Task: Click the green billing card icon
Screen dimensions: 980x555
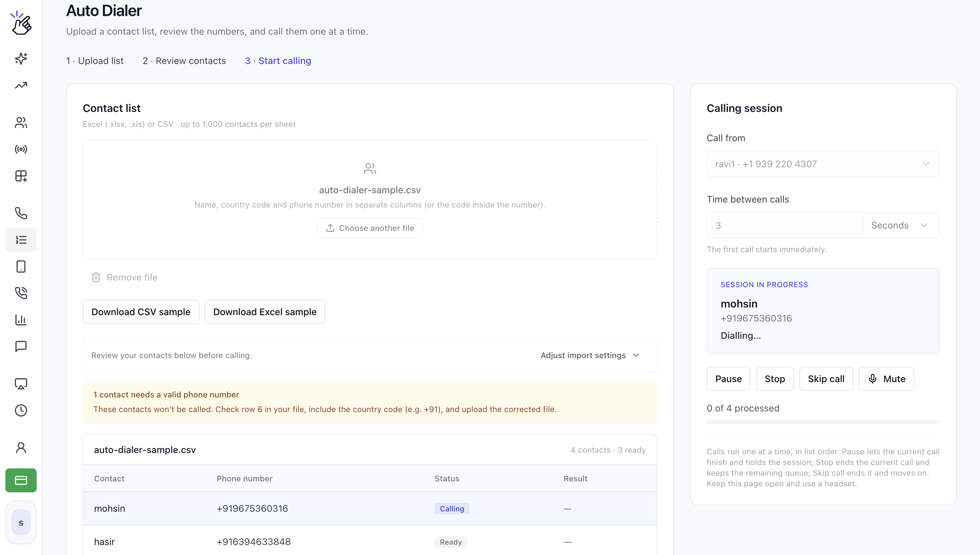Action: 21,480
